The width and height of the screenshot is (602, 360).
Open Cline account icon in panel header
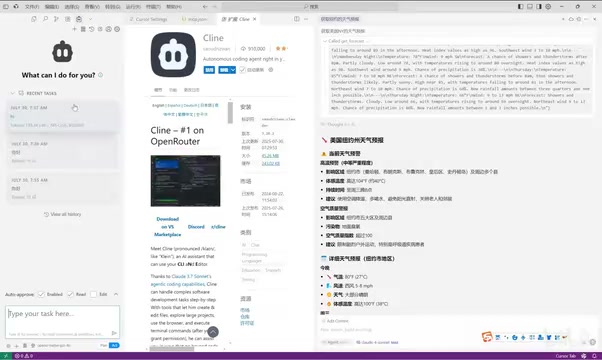point(109,29)
